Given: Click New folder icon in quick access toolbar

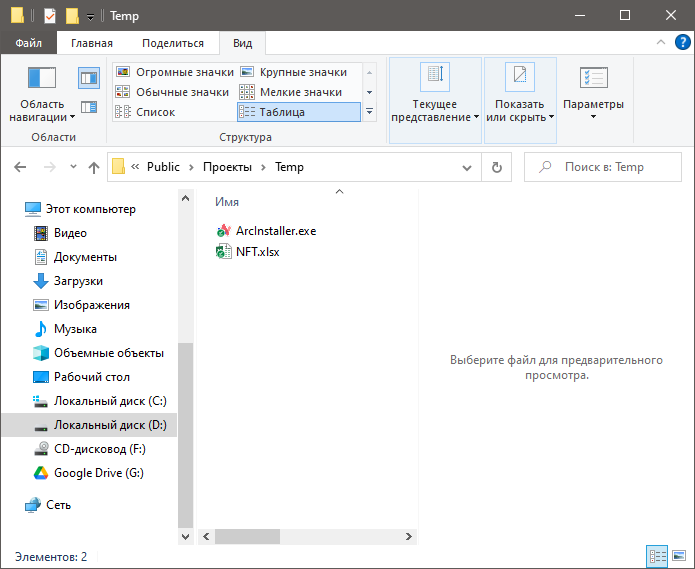Looking at the screenshot, I should 72,16.
